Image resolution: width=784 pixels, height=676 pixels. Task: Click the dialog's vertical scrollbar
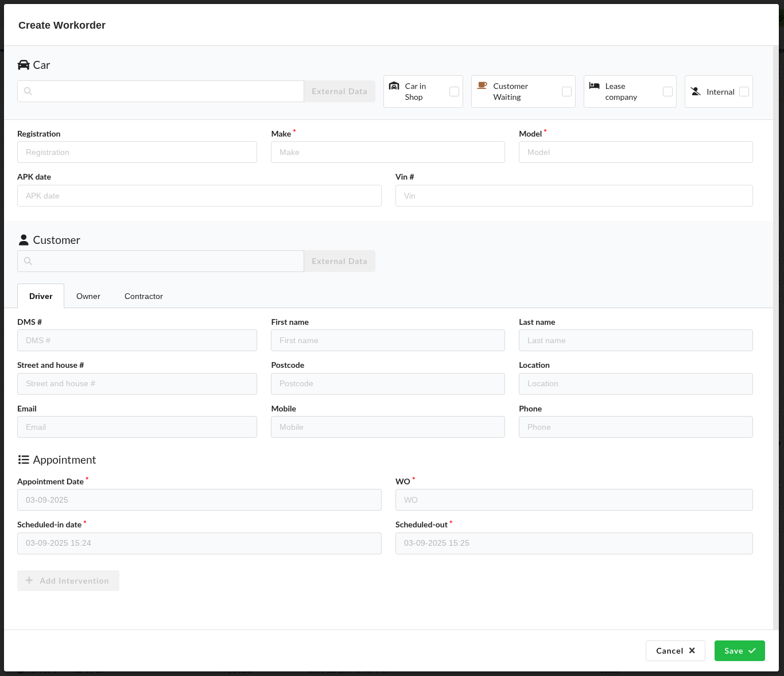(776, 337)
